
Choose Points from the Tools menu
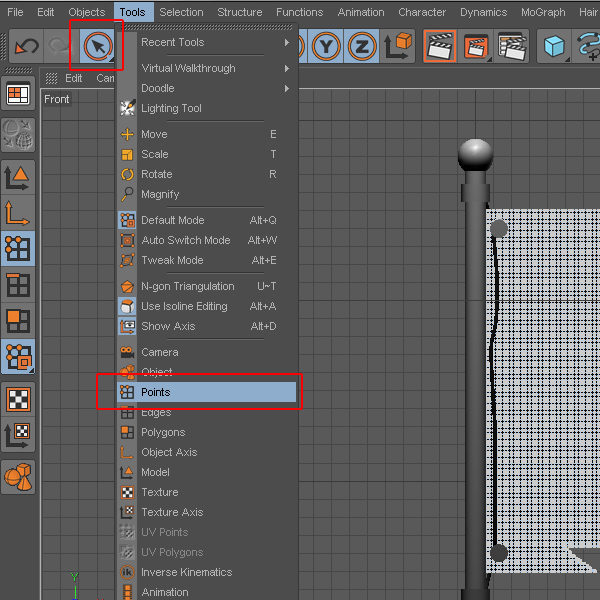[207, 392]
